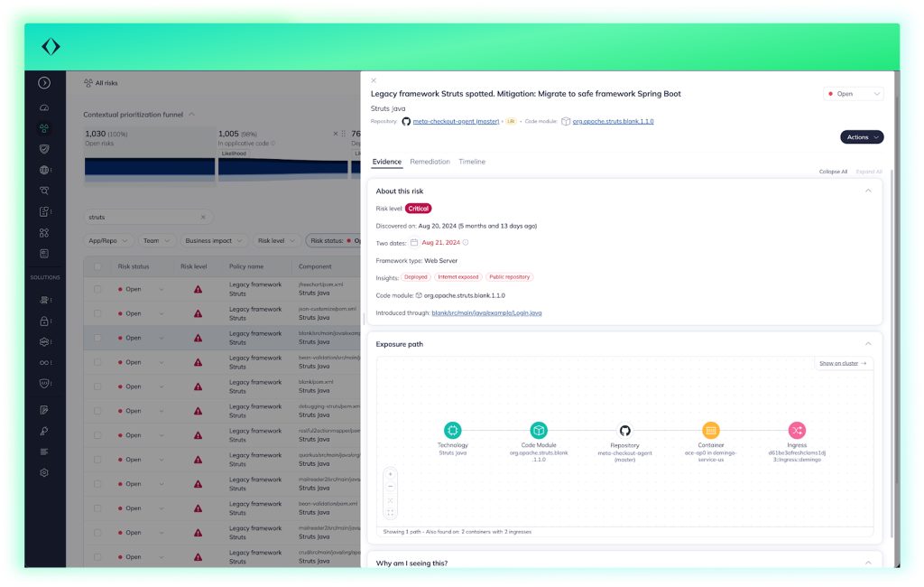Expand the sidebar with arrow icon
This screenshot has width=924, height=587.
click(44, 83)
